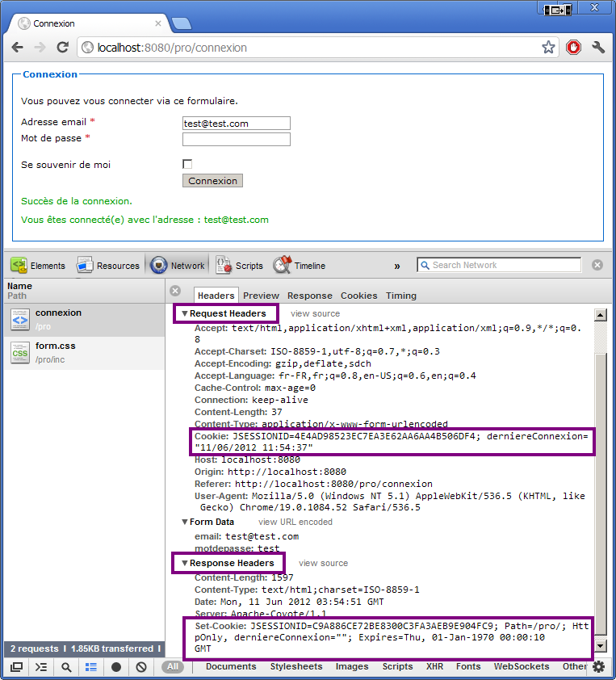Toggle small resource rows view

[x=91, y=667]
